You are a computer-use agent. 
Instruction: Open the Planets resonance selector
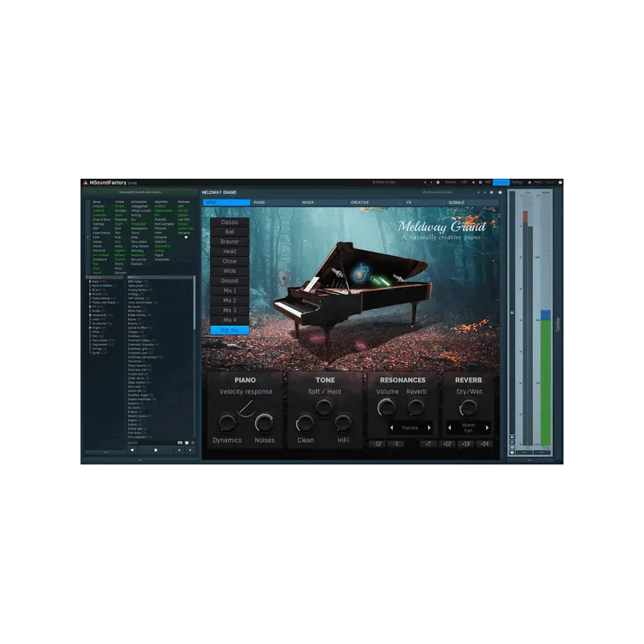[x=411, y=428]
